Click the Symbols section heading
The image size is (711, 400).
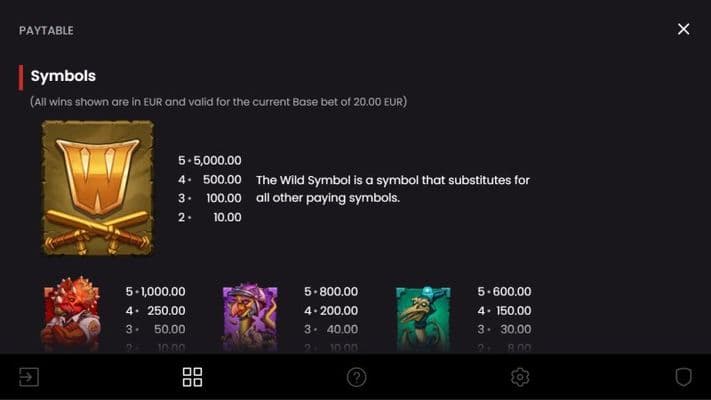pyautogui.click(x=63, y=76)
